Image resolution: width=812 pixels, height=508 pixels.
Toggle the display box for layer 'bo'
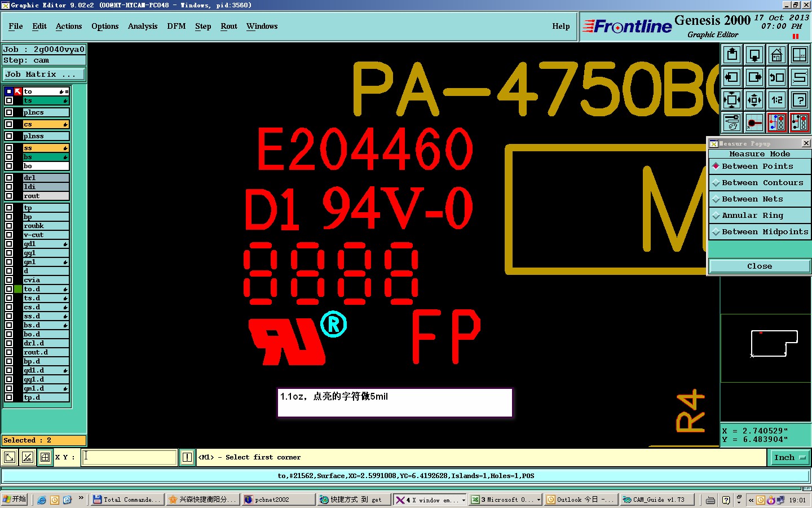point(9,166)
